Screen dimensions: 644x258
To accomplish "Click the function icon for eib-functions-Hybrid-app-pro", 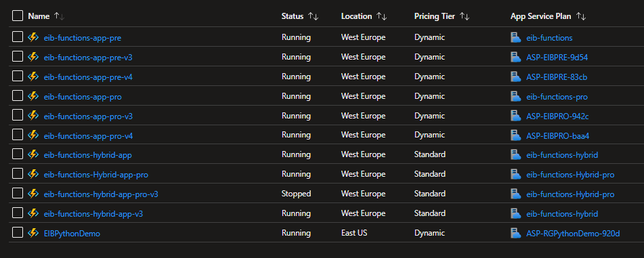I will [33, 174].
